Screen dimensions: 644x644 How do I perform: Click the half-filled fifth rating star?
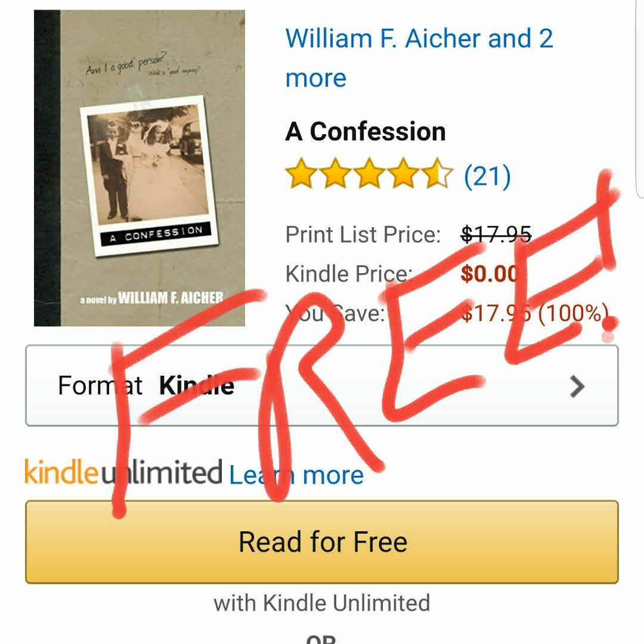tap(438, 174)
